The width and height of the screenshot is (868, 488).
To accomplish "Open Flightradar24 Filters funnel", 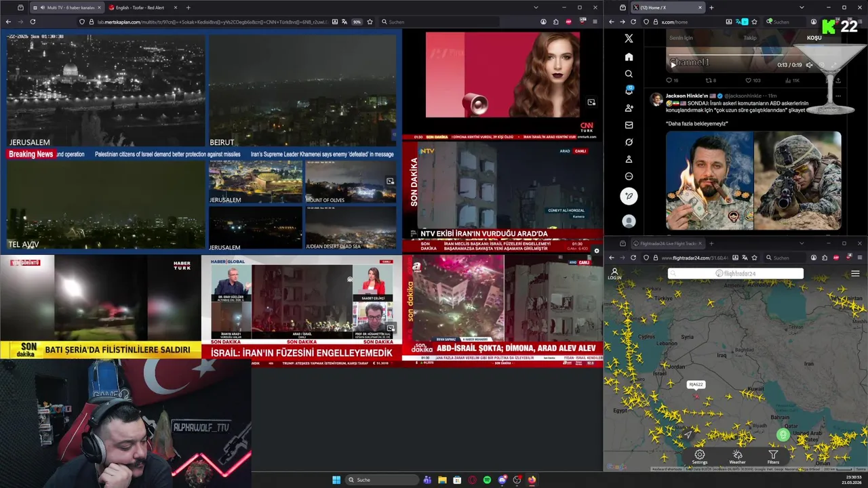I will click(773, 457).
